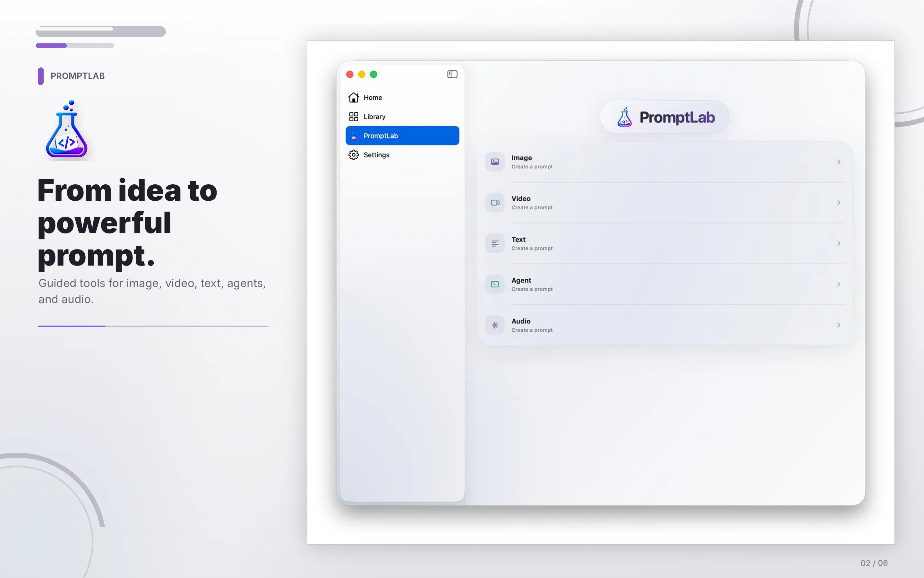This screenshot has height=578, width=924.
Task: Click 'Create a prompt' under Video
Action: [532, 207]
